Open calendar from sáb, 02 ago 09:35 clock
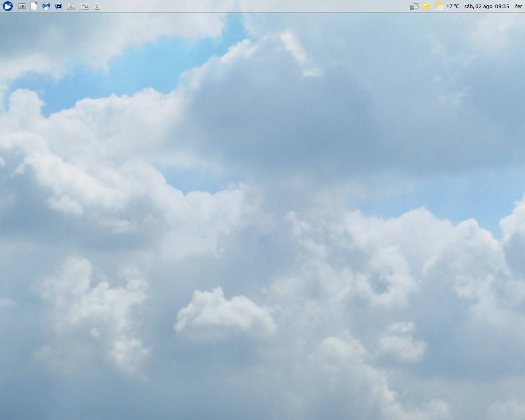The image size is (525, 420). 486,6
